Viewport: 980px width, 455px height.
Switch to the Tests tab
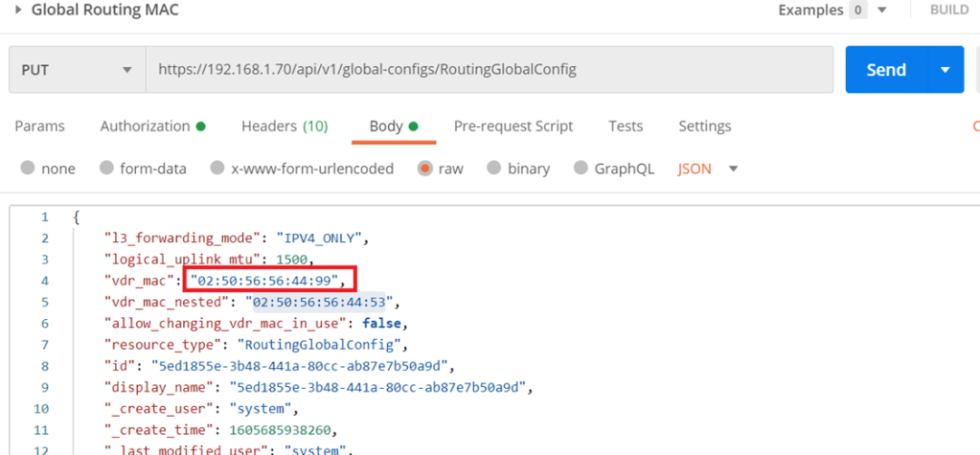click(x=626, y=126)
